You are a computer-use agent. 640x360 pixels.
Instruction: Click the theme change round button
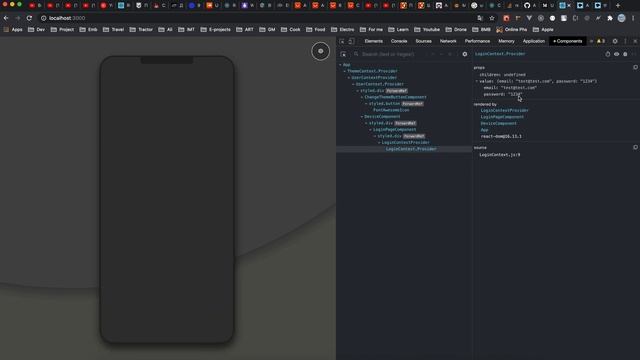coord(320,51)
